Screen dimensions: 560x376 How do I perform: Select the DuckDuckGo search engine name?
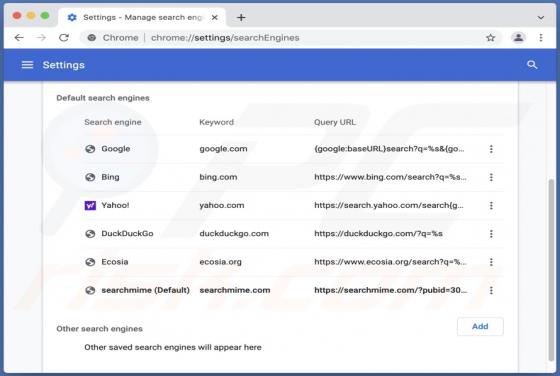point(127,233)
